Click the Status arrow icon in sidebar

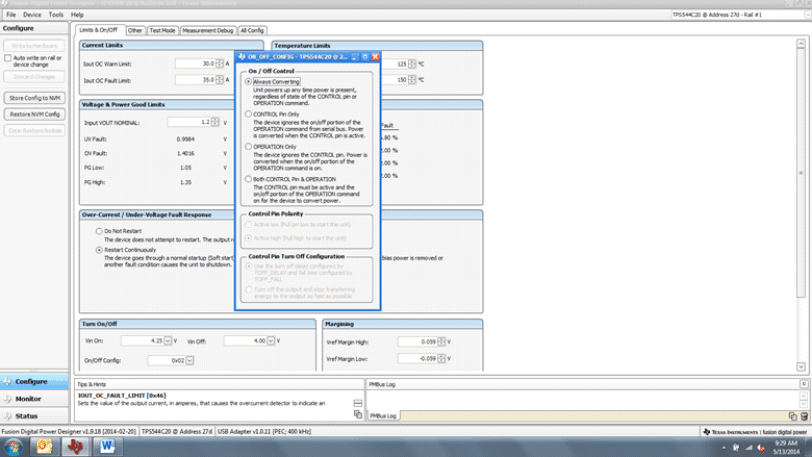point(7,416)
